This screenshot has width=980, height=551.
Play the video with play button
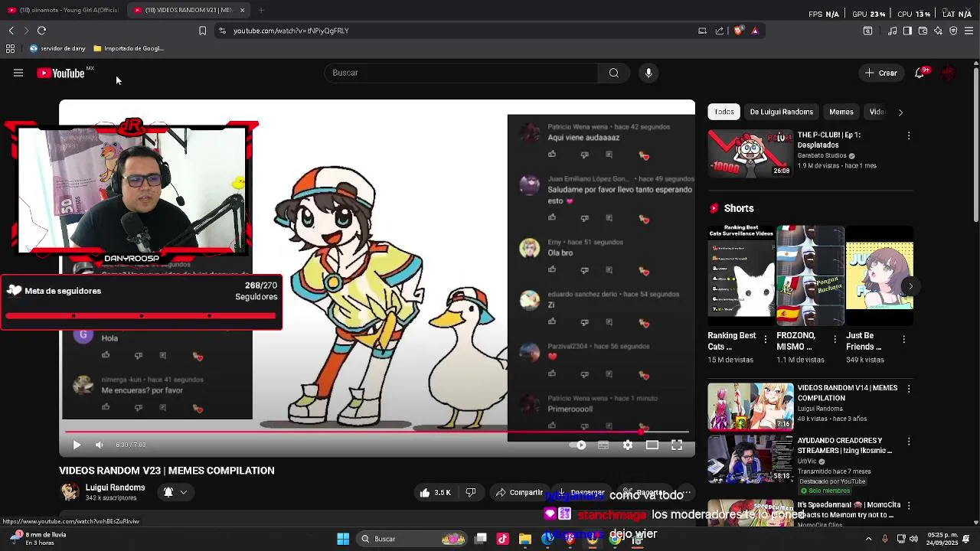(77, 445)
